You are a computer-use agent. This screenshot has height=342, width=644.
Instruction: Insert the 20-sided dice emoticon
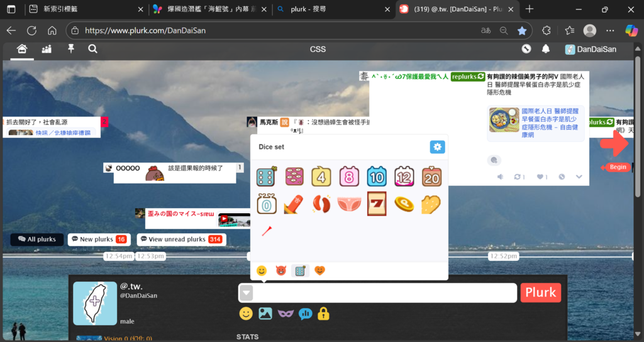point(431,177)
